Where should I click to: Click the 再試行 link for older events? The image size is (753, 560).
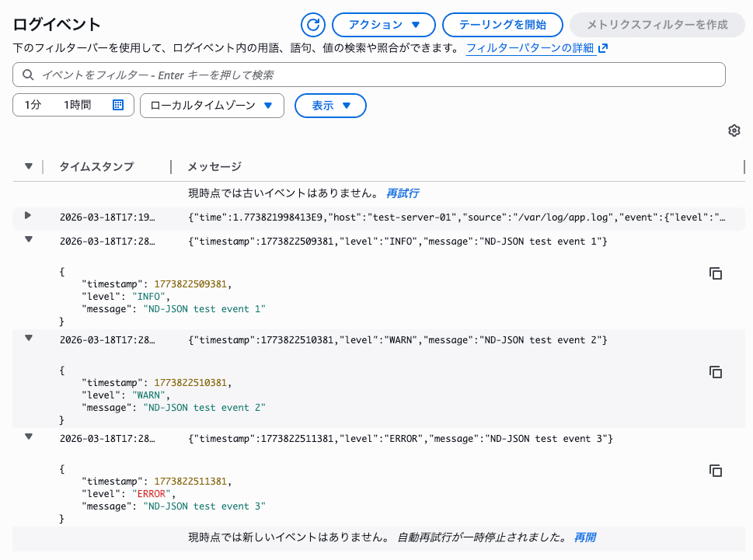pyautogui.click(x=403, y=192)
